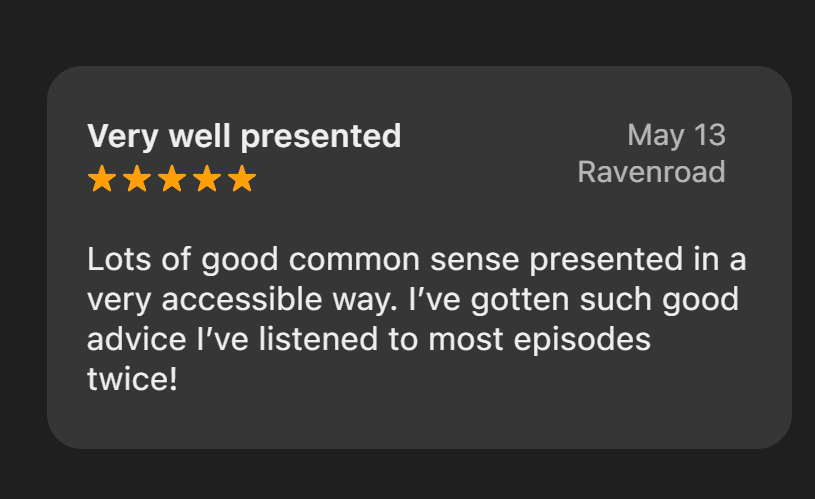Click the word 'Very' in the review title
The image size is (815, 499).
pos(123,137)
